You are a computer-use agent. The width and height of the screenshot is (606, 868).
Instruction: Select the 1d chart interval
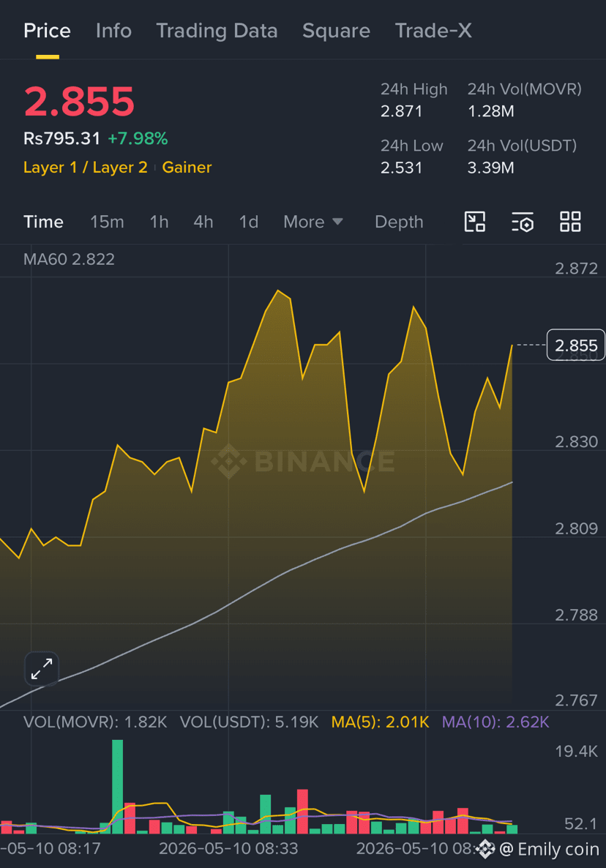click(x=249, y=222)
